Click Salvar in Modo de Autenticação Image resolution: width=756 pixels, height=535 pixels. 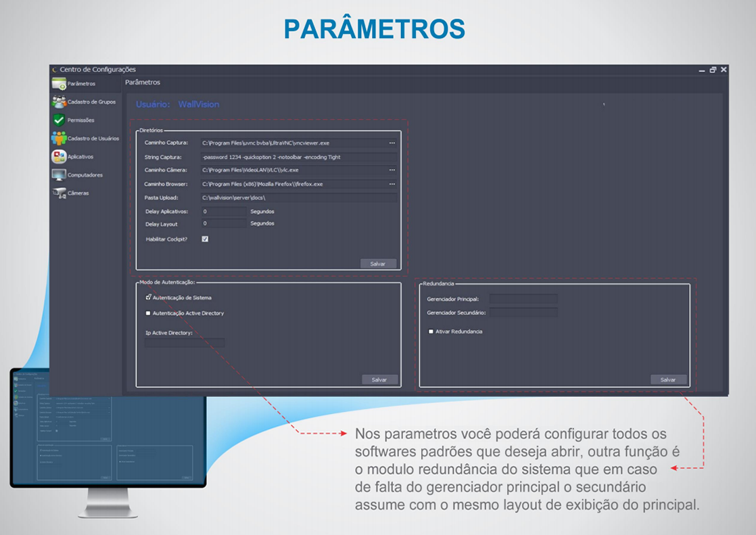(x=379, y=379)
